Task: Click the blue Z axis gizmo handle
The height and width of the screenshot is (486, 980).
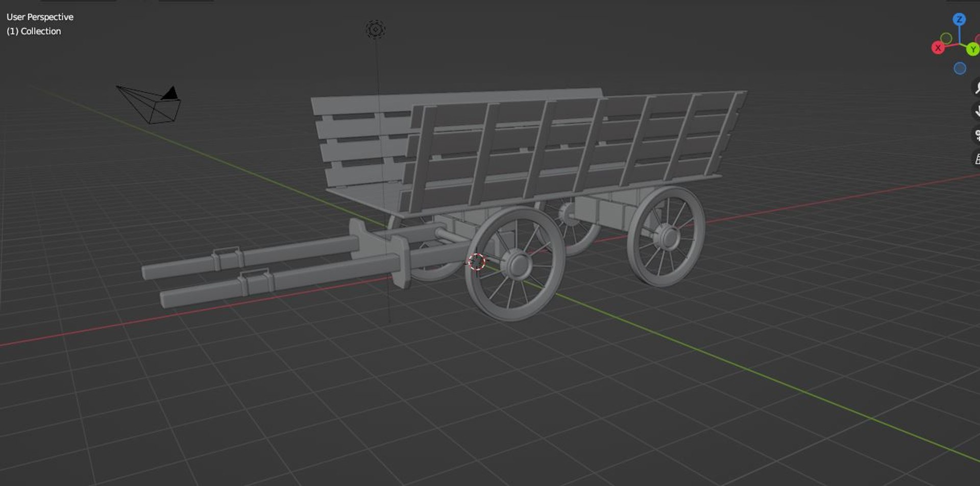Action: pos(959,19)
